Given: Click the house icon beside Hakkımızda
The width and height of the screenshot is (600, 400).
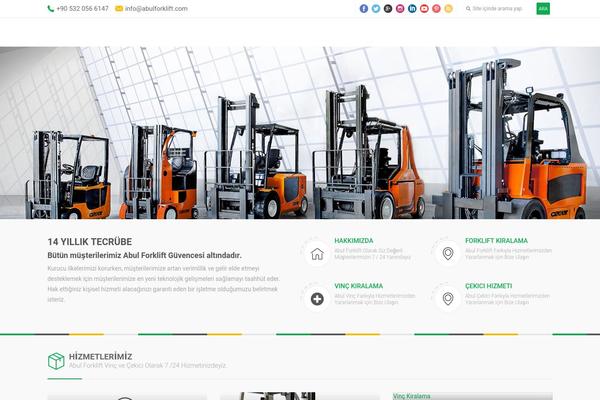Looking at the screenshot, I should (x=317, y=254).
